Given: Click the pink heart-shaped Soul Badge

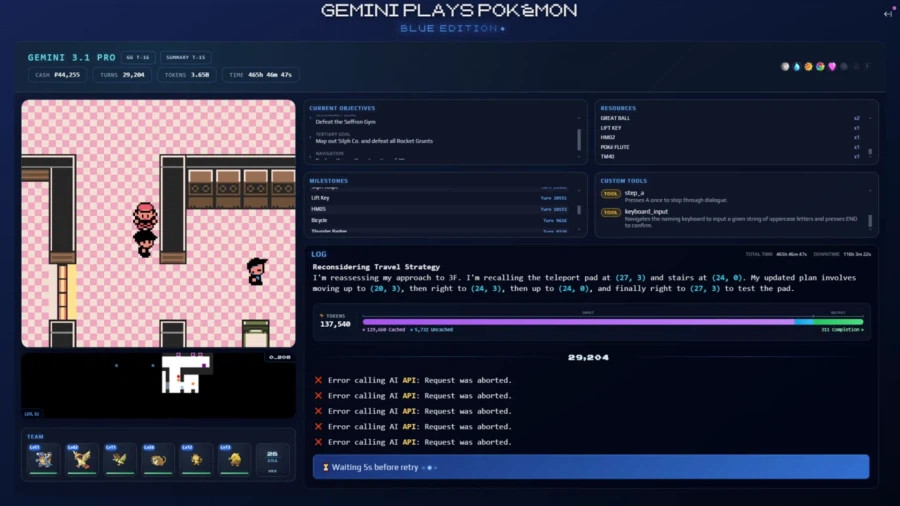Looking at the screenshot, I should [831, 67].
